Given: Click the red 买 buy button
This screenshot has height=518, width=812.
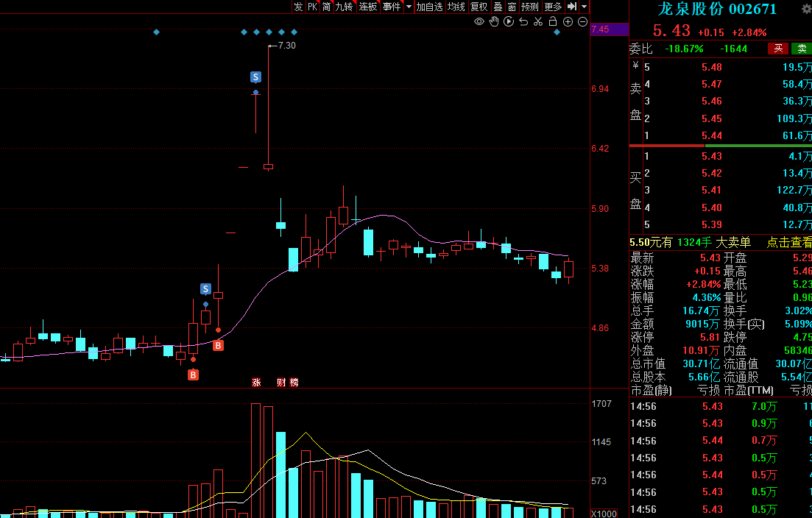Looking at the screenshot, I should (x=778, y=49).
